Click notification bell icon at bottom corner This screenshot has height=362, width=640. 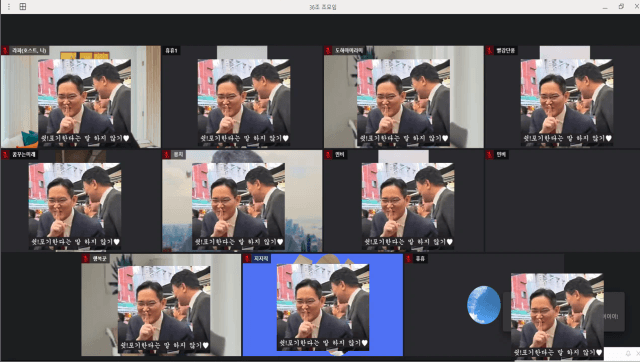click(x=628, y=353)
